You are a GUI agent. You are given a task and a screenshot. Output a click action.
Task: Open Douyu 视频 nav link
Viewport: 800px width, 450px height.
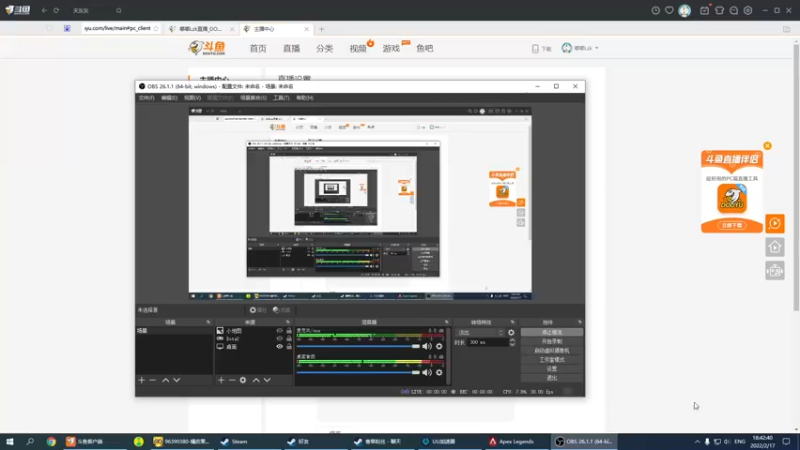point(358,48)
